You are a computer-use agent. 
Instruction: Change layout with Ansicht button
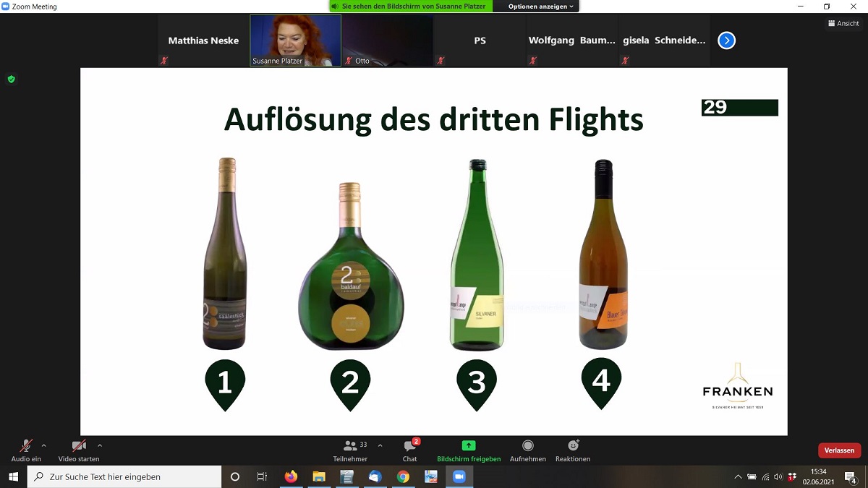click(843, 23)
